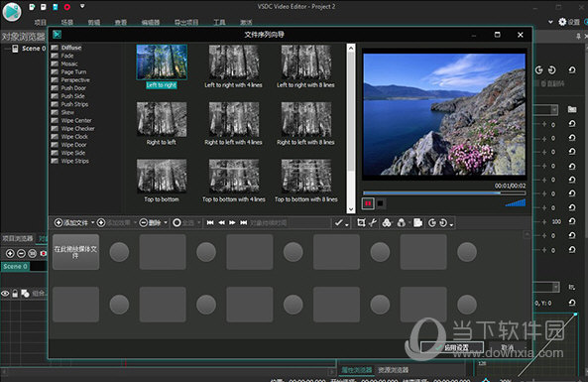Open the 项目 menu tab
Image resolution: width=588 pixels, height=382 pixels.
(x=40, y=22)
